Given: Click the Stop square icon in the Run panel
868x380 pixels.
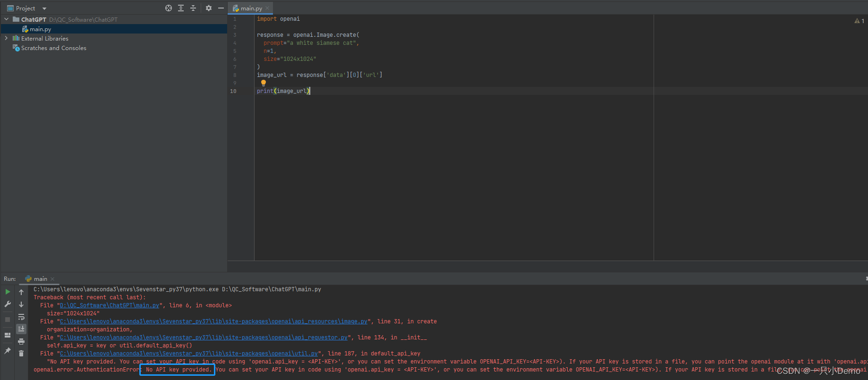Looking at the screenshot, I should [x=8, y=320].
